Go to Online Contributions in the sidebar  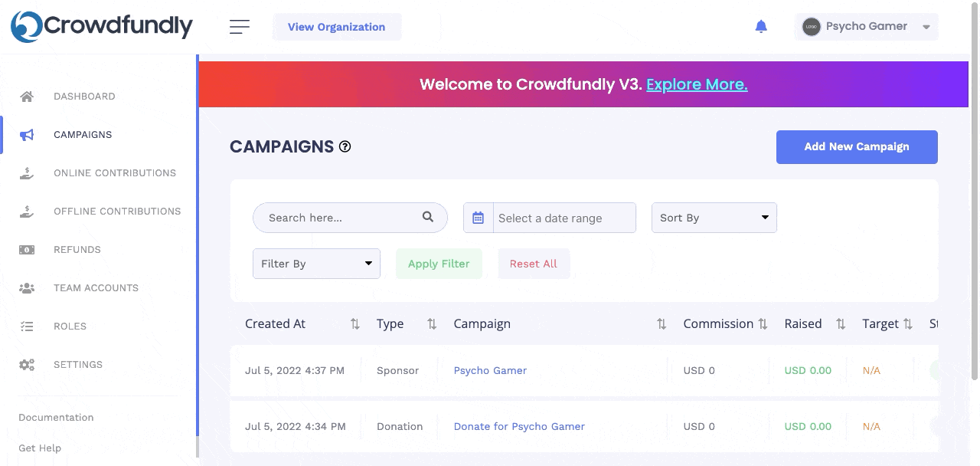(x=115, y=173)
